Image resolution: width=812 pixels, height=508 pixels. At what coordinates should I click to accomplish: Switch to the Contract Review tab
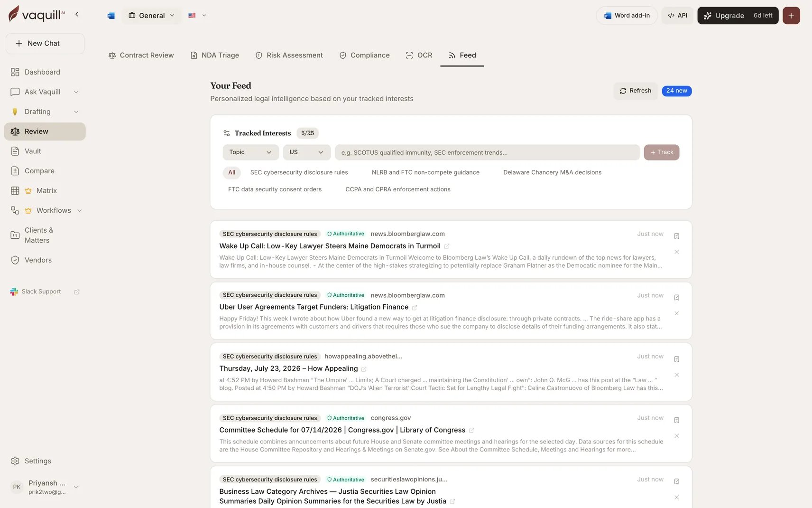coord(141,55)
